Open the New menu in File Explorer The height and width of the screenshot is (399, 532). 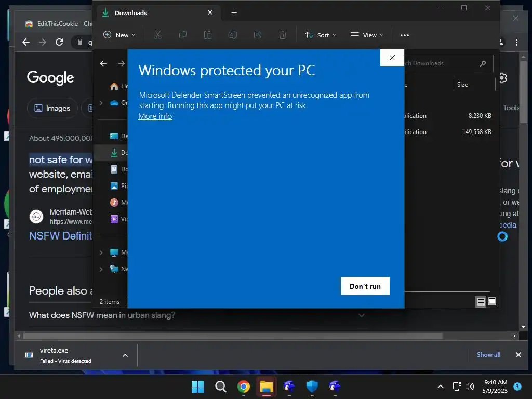[x=119, y=35]
